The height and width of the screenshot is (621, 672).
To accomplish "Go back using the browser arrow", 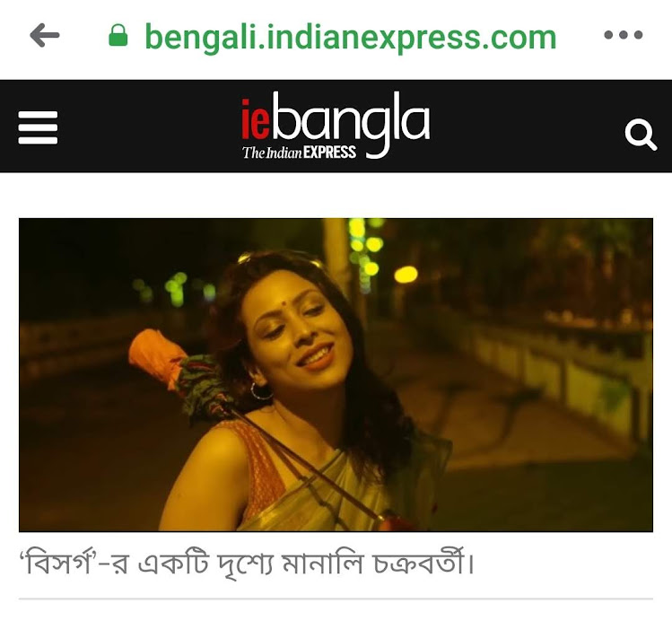I will tap(45, 35).
